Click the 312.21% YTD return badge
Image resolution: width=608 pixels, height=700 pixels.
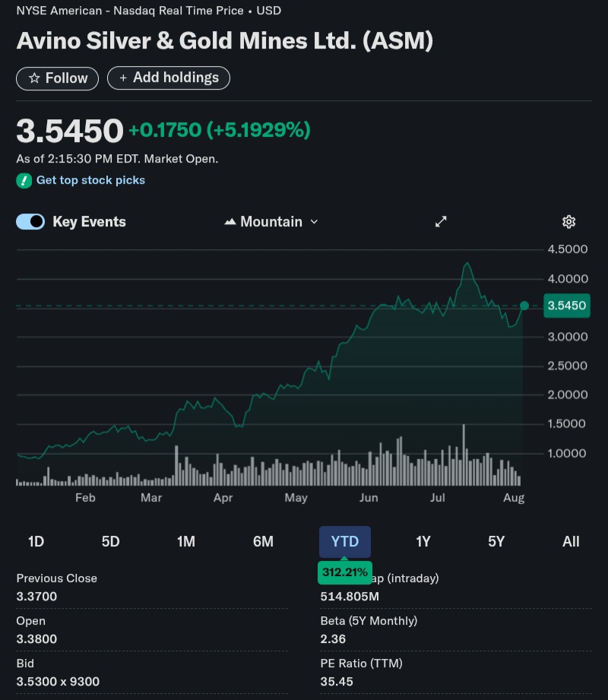(x=344, y=572)
